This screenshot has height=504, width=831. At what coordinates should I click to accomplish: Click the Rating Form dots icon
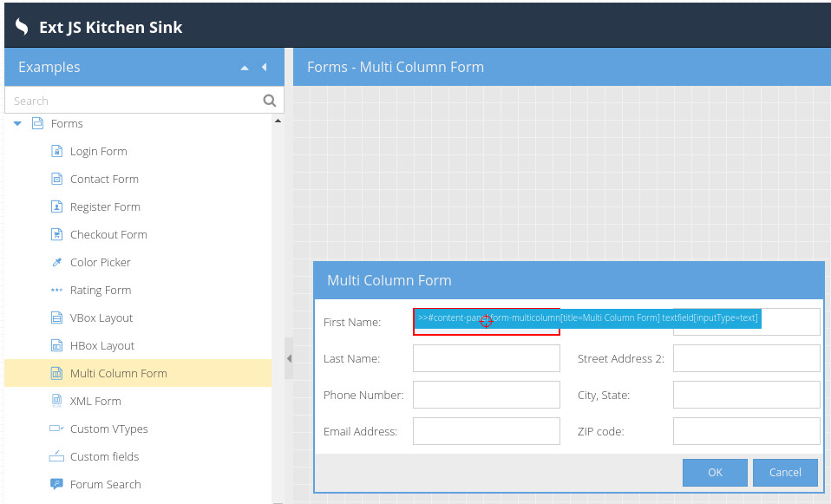tap(57, 290)
